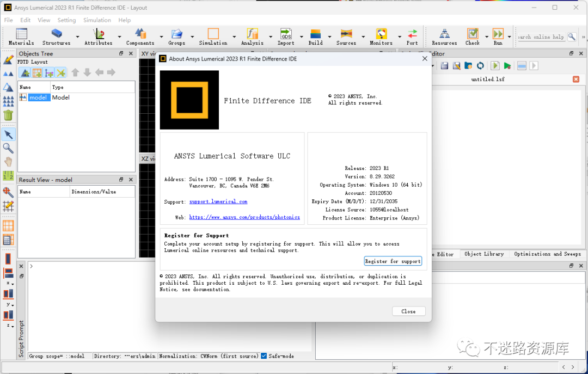Viewport: 588px width, 374px height.
Task: Open the Sources dropdown arrow
Action: click(x=363, y=37)
